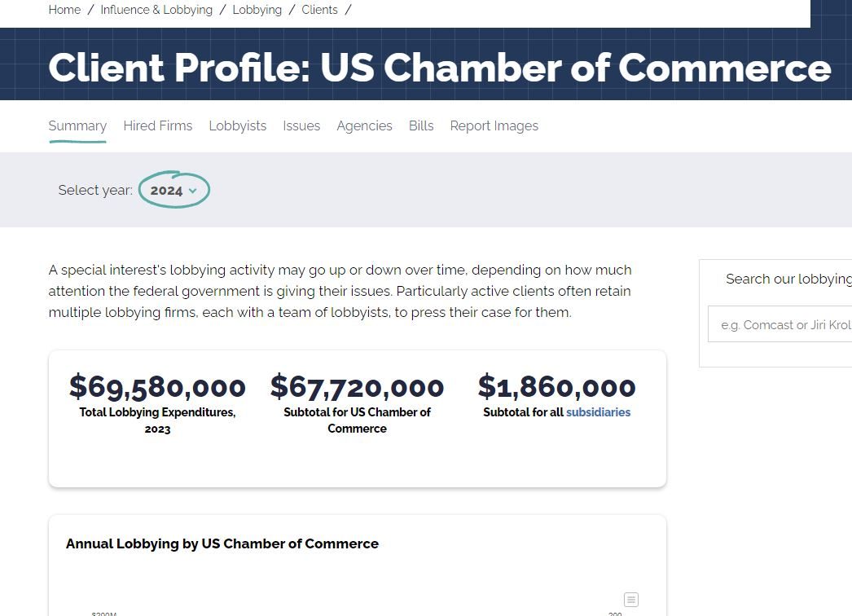Open the subsidiaries link

click(x=598, y=412)
